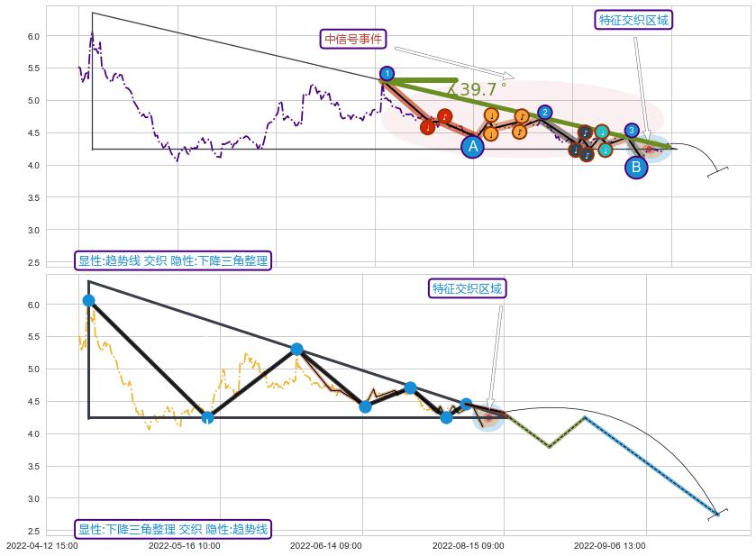Viewport: 756px width, 556px height.
Task: Select the top-right orange music note marker
Action: pyautogui.click(x=522, y=116)
